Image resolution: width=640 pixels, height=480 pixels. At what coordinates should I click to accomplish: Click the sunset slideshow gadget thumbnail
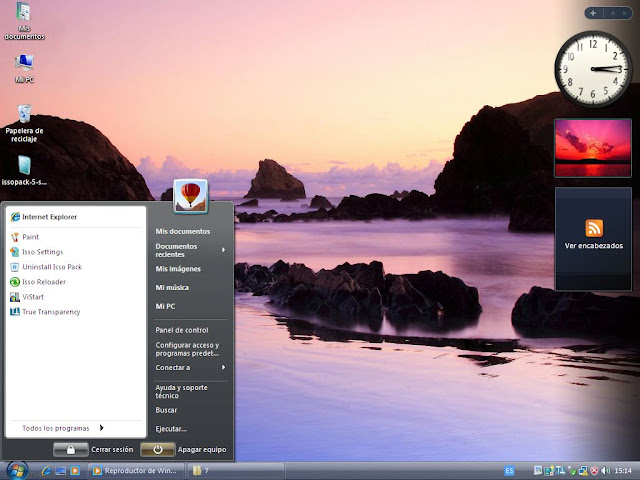[594, 147]
